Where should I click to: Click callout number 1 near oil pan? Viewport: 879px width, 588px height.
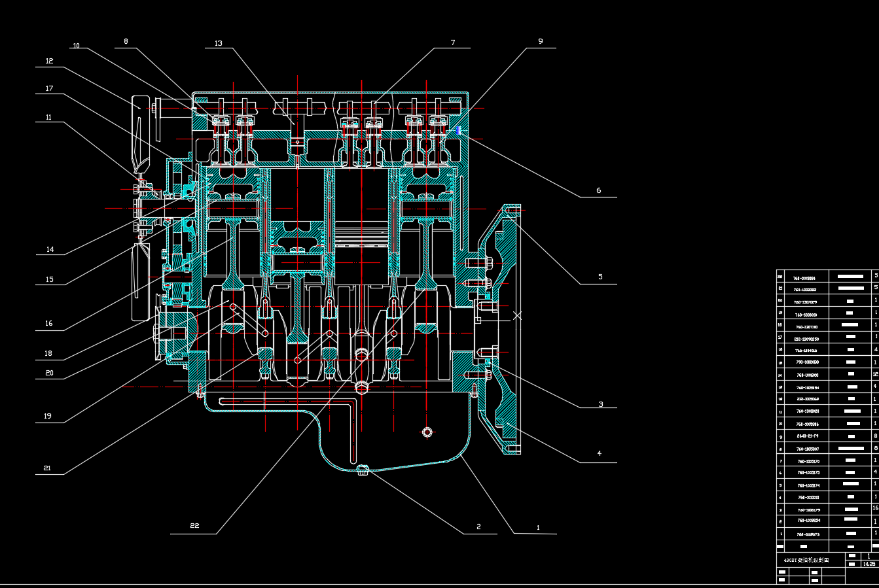(x=538, y=527)
